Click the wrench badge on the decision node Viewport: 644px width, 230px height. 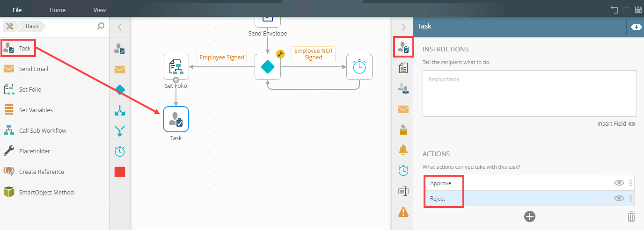tap(281, 54)
